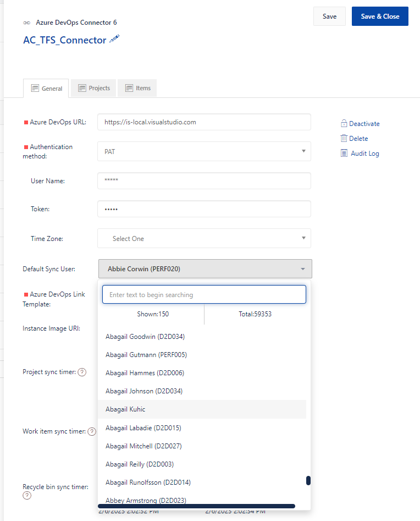420x521 pixels.
Task: Click the AC_TFS_Connector title
Action: (x=65, y=40)
